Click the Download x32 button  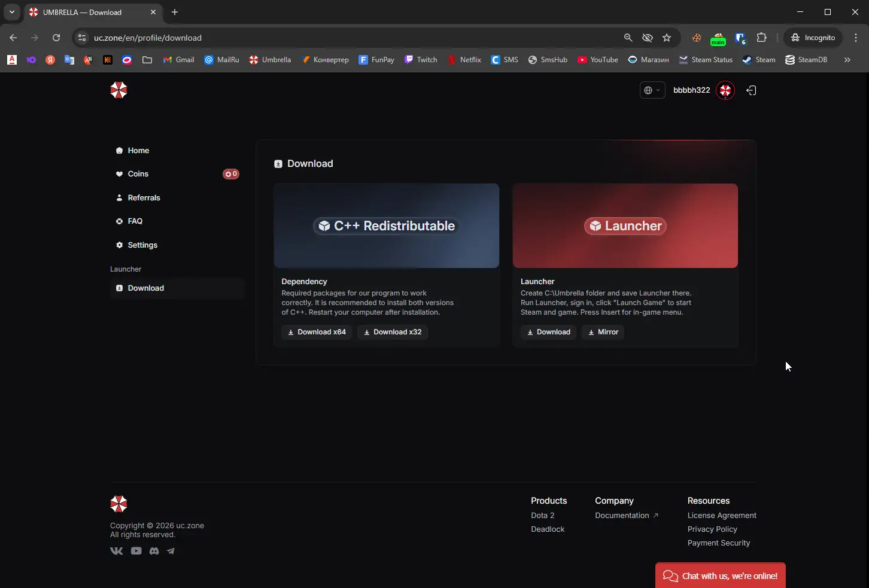tap(393, 332)
